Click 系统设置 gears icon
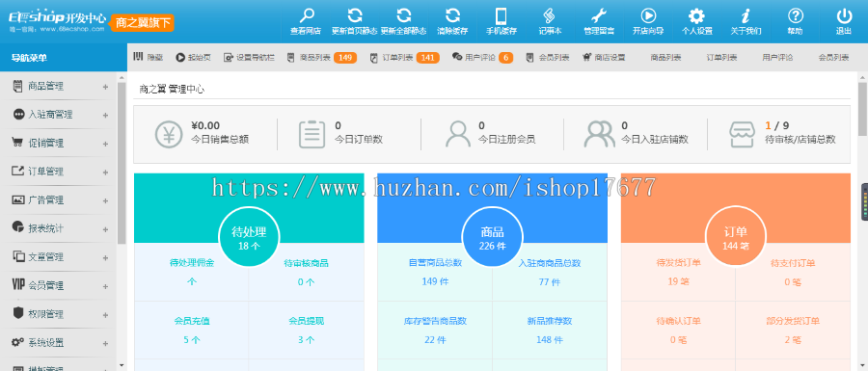This screenshot has height=371, width=868. point(18,342)
